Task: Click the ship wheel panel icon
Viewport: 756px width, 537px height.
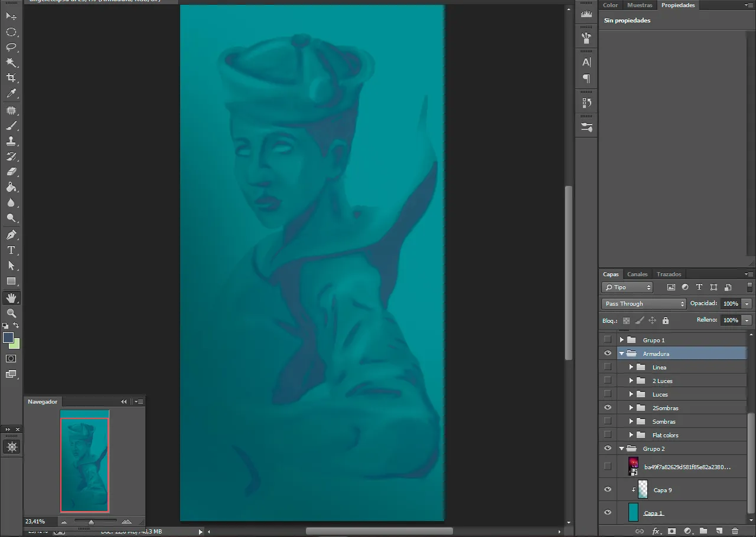Action: click(x=11, y=447)
